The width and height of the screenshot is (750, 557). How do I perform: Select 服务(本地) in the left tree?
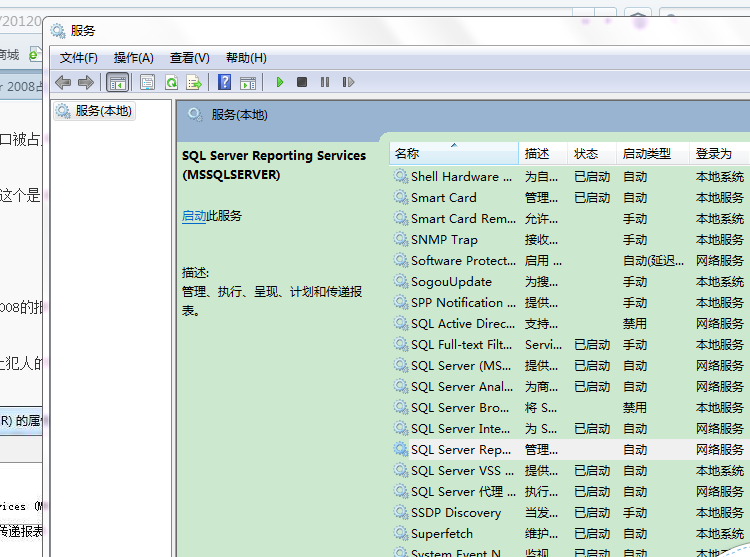[94, 111]
